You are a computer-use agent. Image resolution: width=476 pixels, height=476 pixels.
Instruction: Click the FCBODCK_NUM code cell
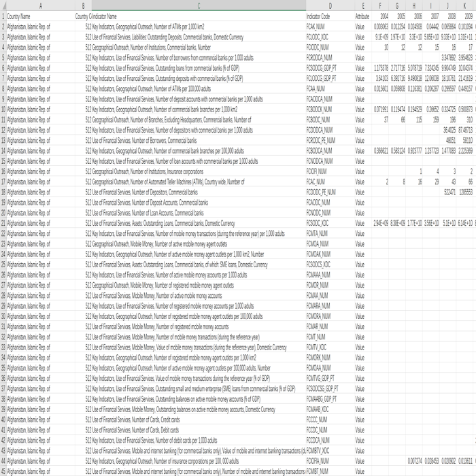330,109
